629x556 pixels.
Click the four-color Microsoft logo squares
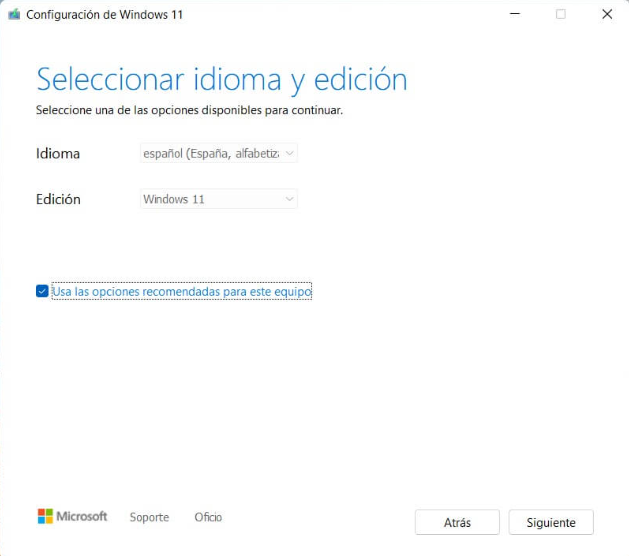45,516
